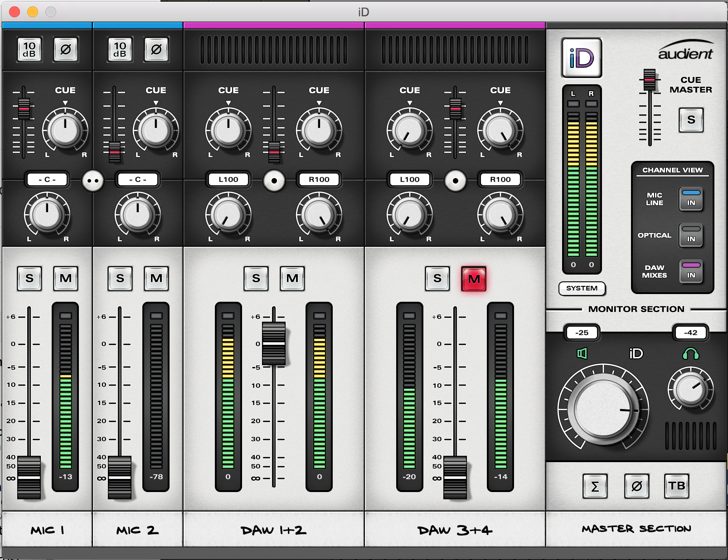Click the DAW 3+4 left meter value -20
This screenshot has height=560, width=728.
(409, 477)
